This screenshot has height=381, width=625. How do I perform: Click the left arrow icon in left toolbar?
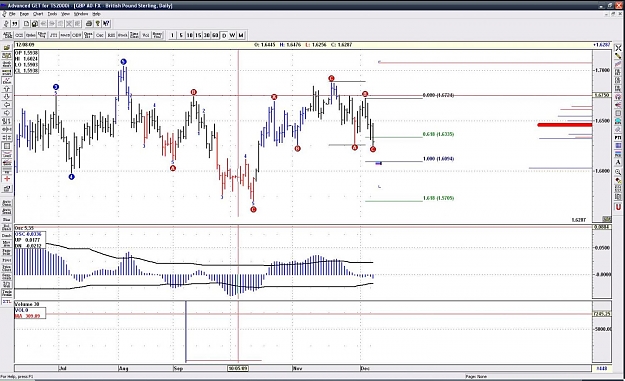point(7,104)
